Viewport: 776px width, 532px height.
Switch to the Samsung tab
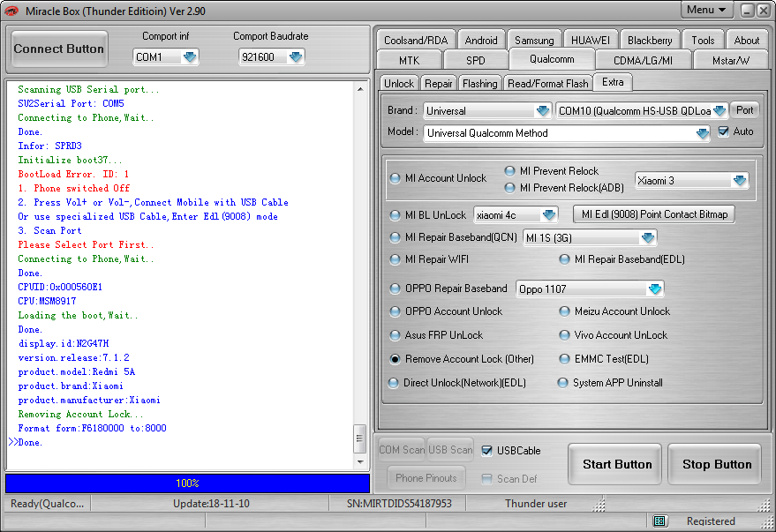point(534,41)
